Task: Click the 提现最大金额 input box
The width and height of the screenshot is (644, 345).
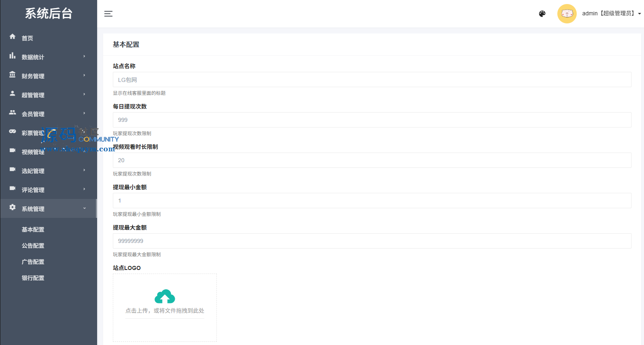Action: click(372, 241)
